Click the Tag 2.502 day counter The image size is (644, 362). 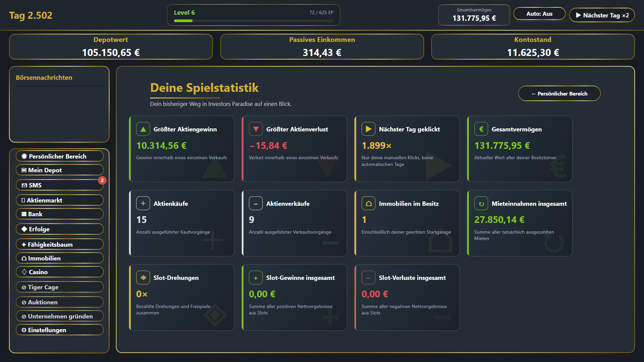31,15
